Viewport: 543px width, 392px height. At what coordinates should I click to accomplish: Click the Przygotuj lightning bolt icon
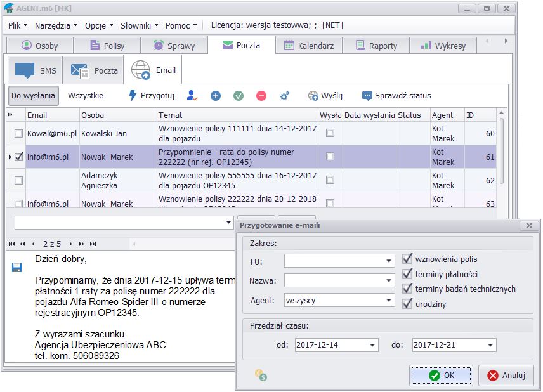click(133, 95)
